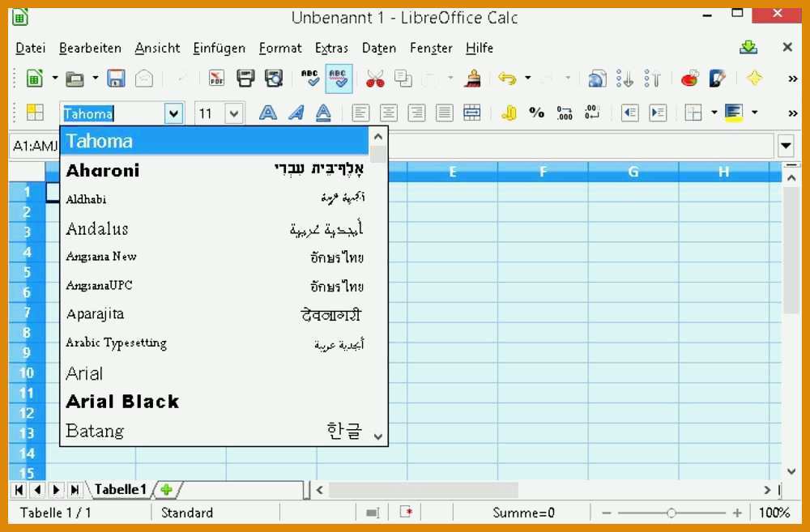
Task: Sort the selection in descending order
Action: [653, 79]
